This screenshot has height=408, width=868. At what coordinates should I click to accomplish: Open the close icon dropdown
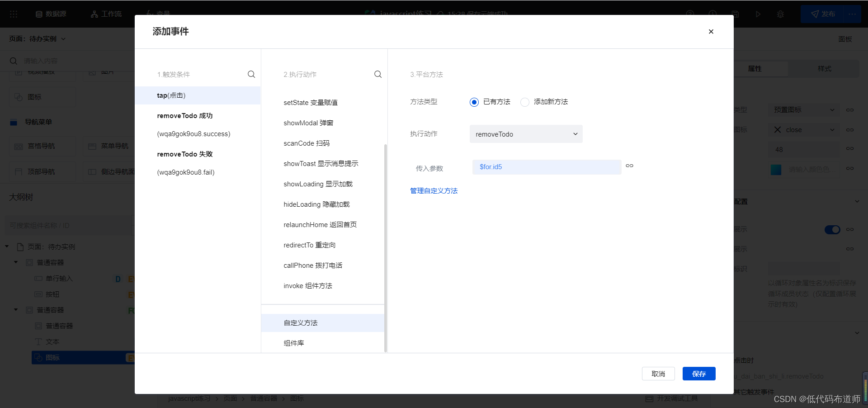pos(804,130)
